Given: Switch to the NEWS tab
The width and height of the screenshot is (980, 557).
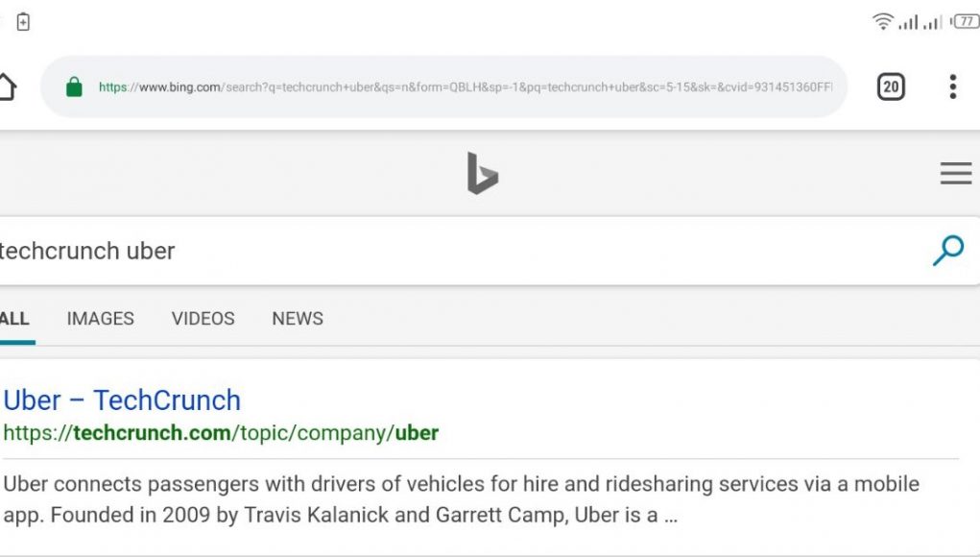Looking at the screenshot, I should (x=298, y=319).
